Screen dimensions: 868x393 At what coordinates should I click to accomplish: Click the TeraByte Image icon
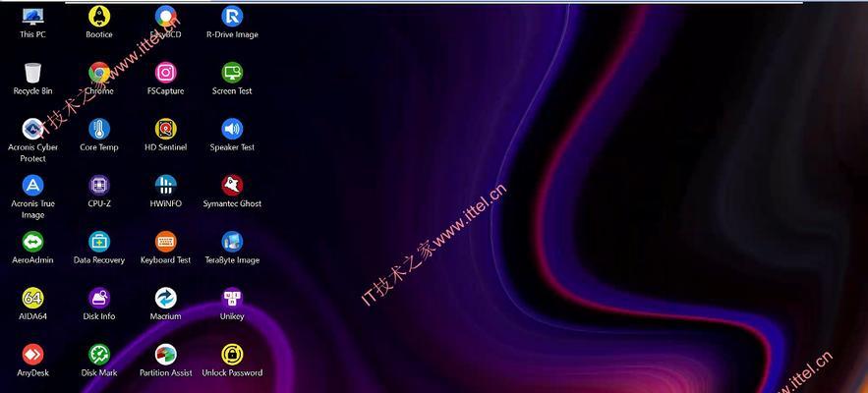(x=232, y=242)
